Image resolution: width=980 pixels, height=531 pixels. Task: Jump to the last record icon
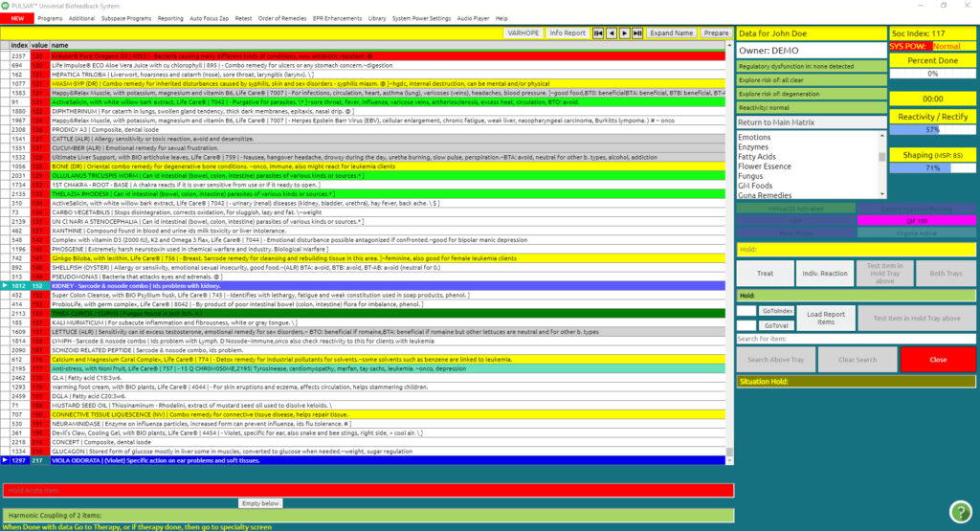[x=637, y=33]
